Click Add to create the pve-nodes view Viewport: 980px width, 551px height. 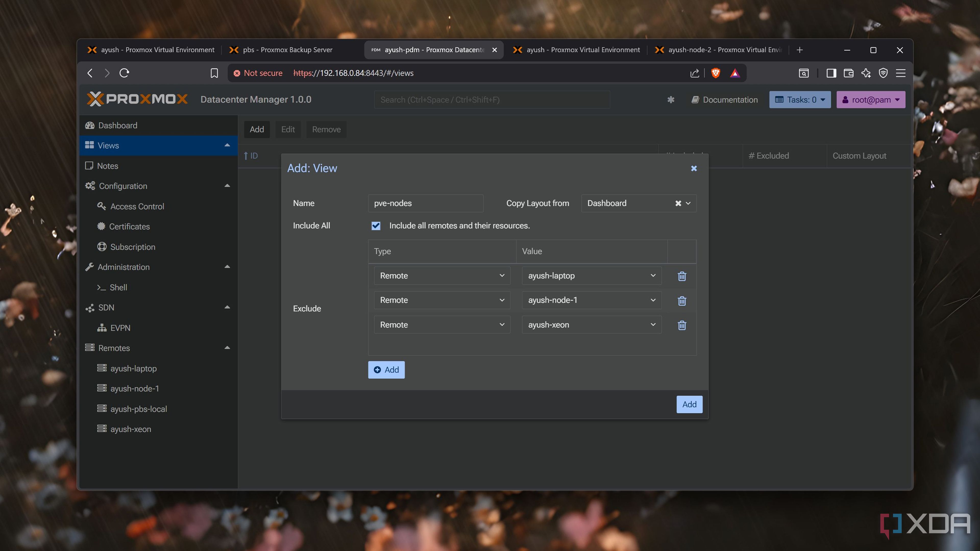689,404
